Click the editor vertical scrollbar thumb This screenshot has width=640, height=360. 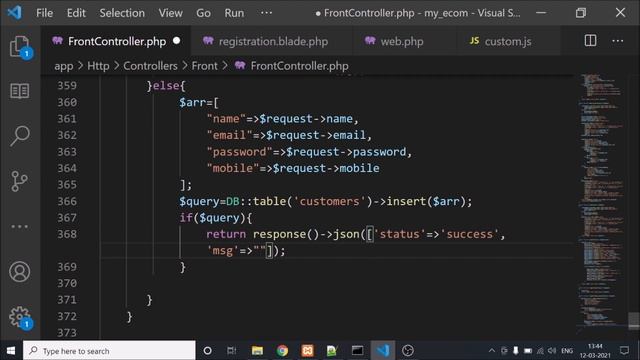[633, 320]
